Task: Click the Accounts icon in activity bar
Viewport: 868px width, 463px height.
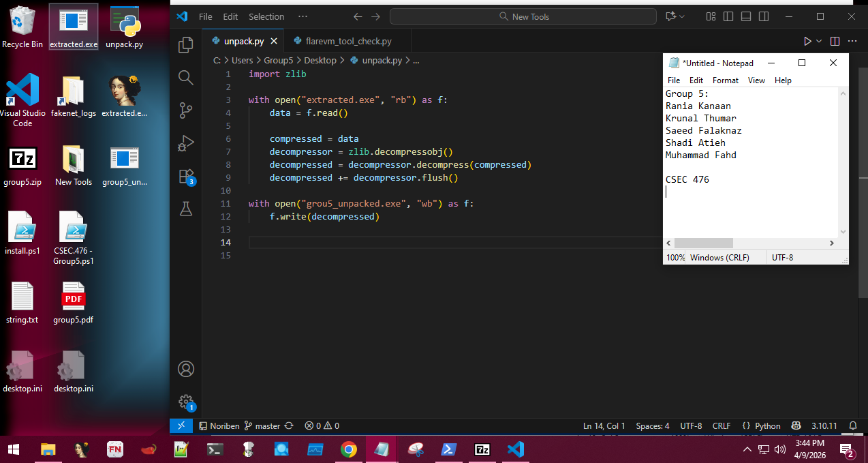Action: click(185, 369)
